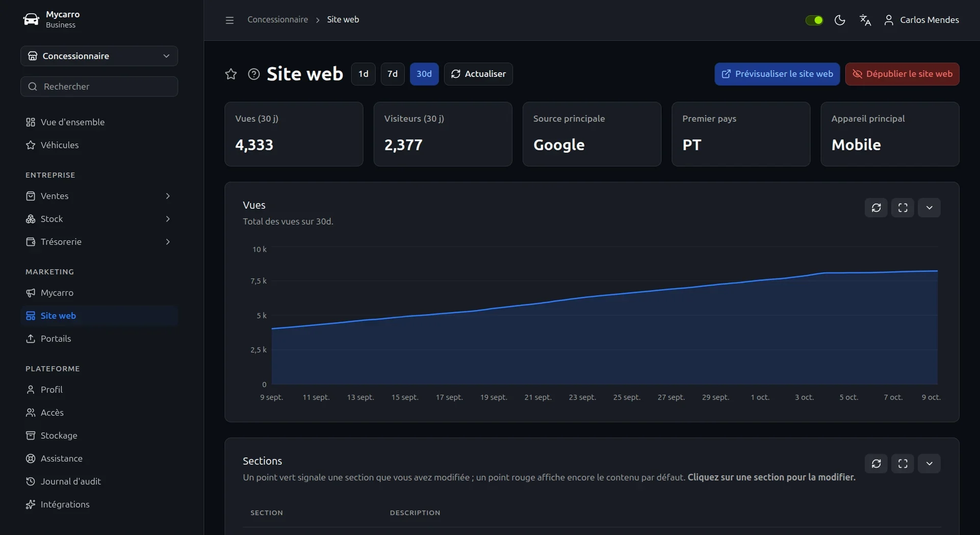Select the 30d time range
The width and height of the screenshot is (980, 535).
tap(424, 74)
